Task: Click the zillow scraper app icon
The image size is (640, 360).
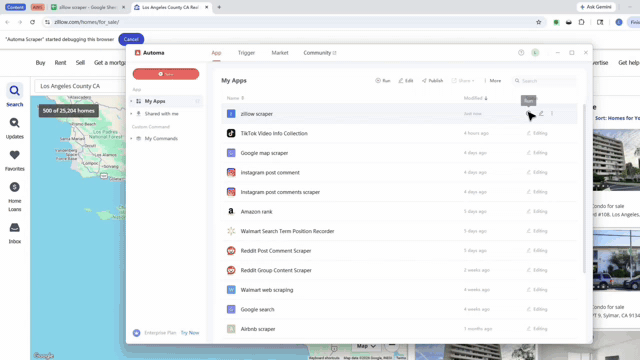Action: point(231,114)
